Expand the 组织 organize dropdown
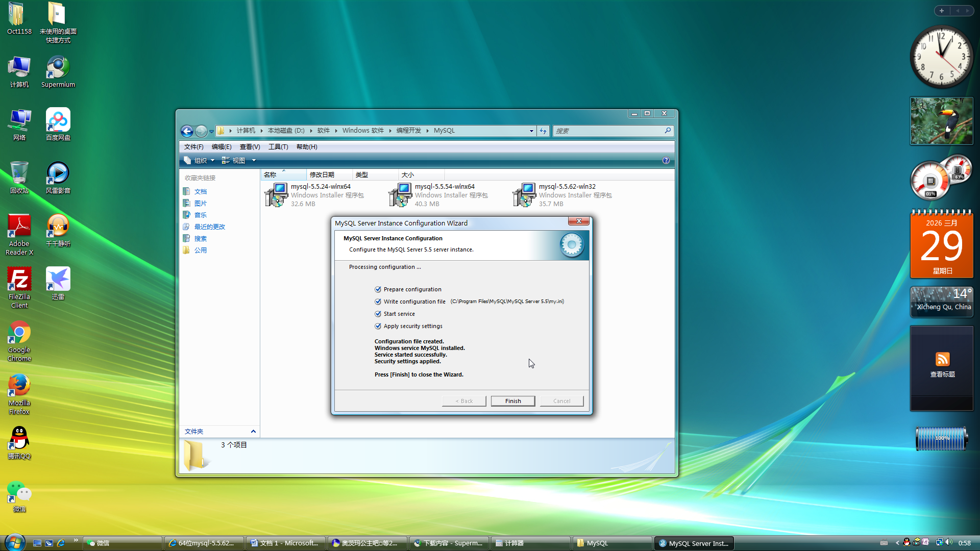This screenshot has width=980, height=551. tap(200, 160)
